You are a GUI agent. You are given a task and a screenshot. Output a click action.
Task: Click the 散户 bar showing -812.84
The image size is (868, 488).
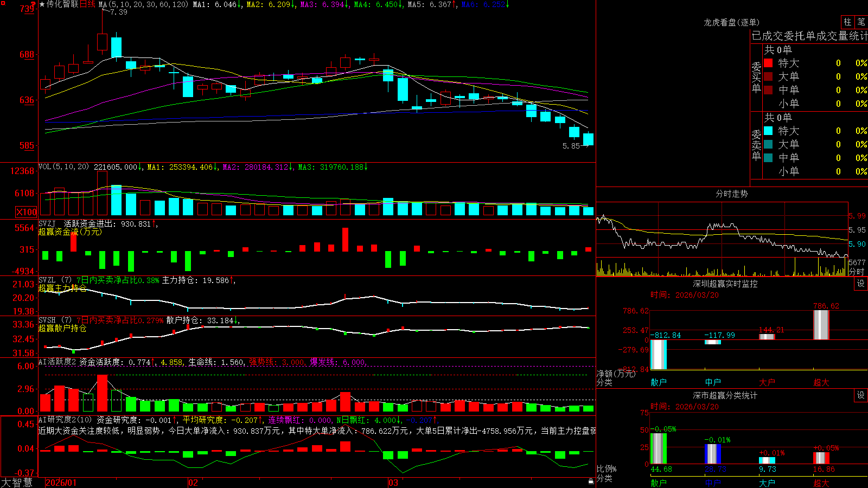(x=658, y=355)
